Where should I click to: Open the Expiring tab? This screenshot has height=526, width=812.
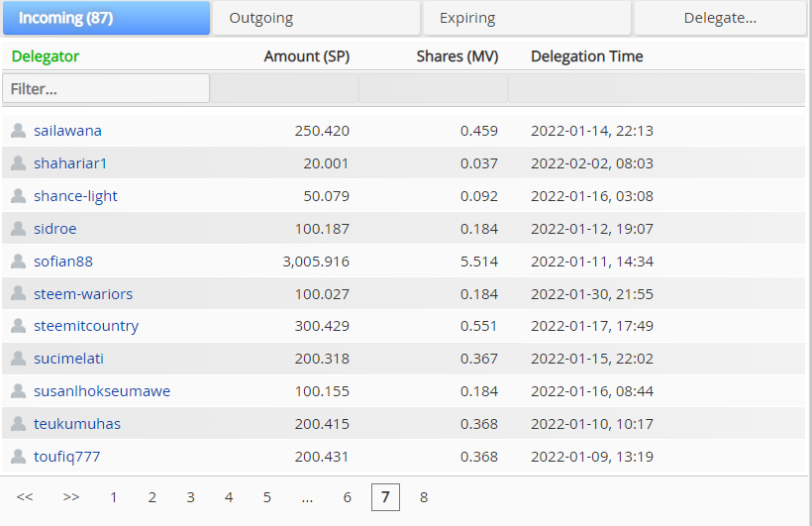click(527, 18)
